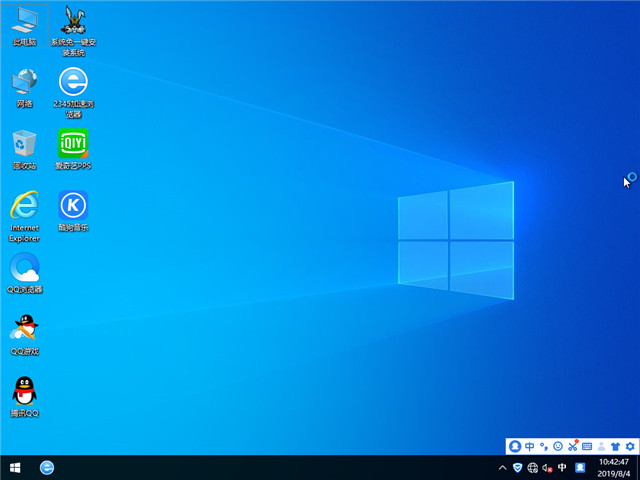The width and height of the screenshot is (640, 480).
Task: Select the 2345加速浏览器 desktop icon
Action: [x=73, y=93]
